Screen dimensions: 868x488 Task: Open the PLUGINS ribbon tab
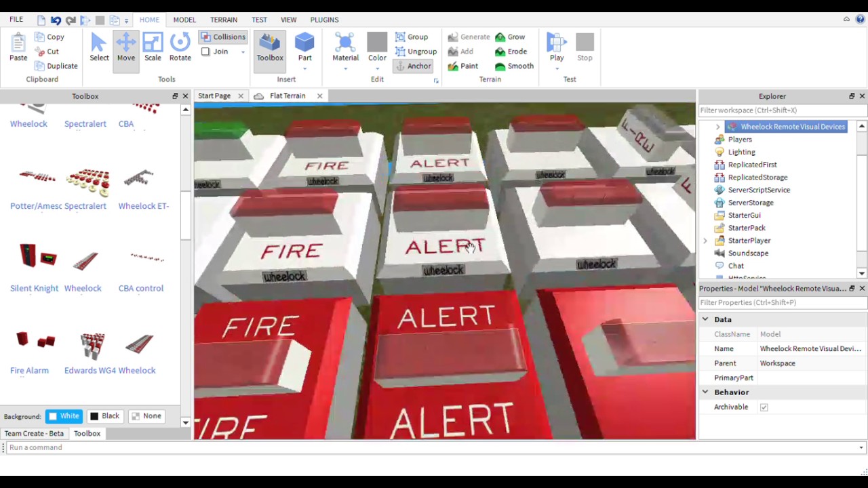[x=324, y=20]
